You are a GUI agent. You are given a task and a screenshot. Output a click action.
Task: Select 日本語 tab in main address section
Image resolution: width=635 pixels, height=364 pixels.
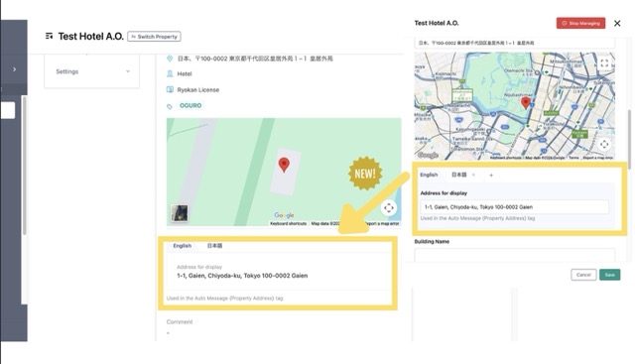point(214,246)
